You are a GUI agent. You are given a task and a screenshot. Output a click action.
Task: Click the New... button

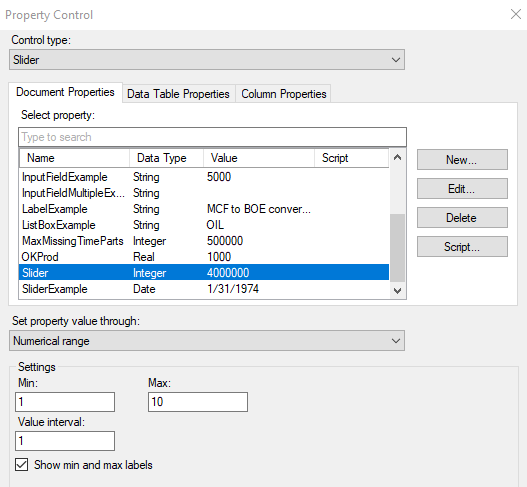click(x=462, y=160)
